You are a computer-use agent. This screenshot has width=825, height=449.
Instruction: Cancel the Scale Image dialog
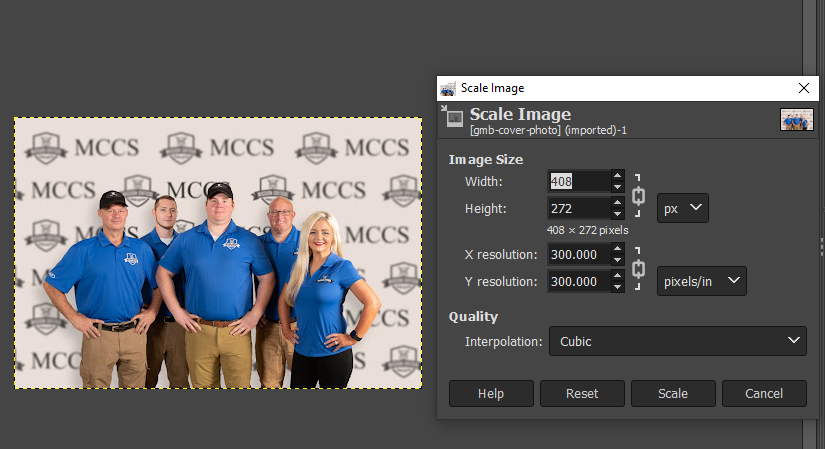(x=764, y=393)
